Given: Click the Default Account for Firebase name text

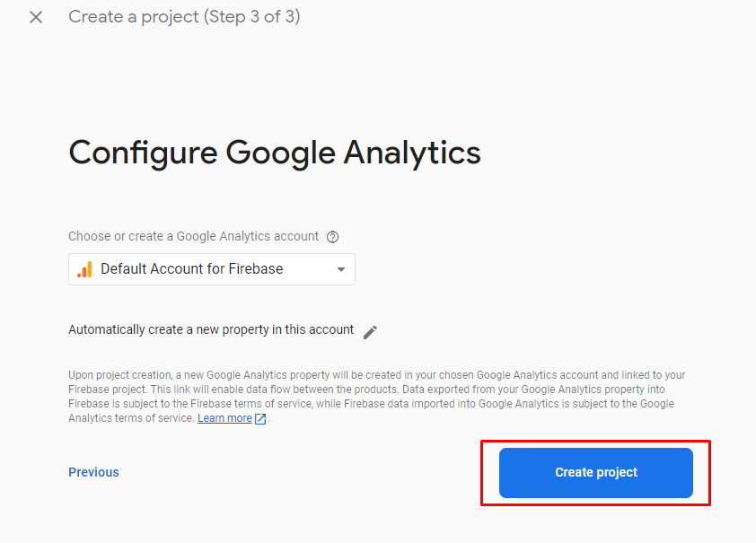Looking at the screenshot, I should [192, 269].
